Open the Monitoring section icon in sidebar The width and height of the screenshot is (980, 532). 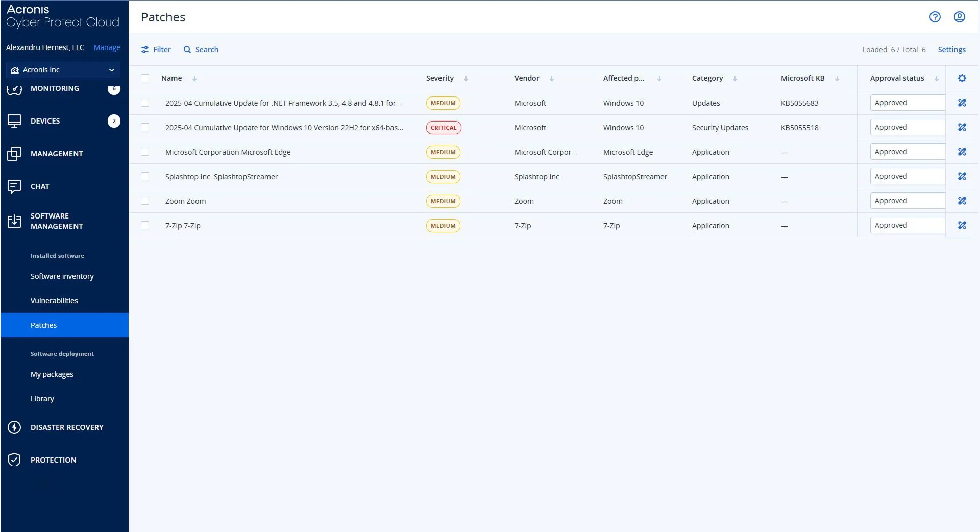point(14,89)
